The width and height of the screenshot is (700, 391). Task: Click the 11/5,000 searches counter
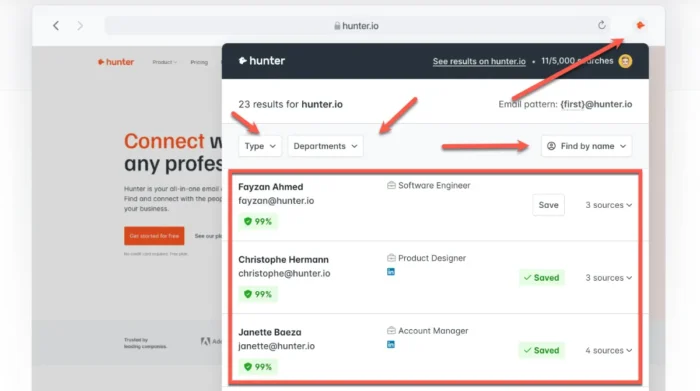click(577, 61)
